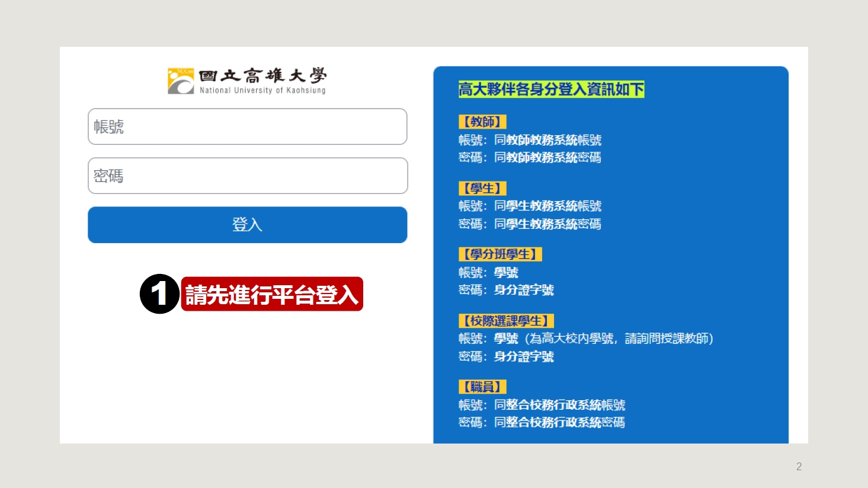Click the red 請先進行平台登入 callout label
The image size is (868, 488).
click(272, 294)
